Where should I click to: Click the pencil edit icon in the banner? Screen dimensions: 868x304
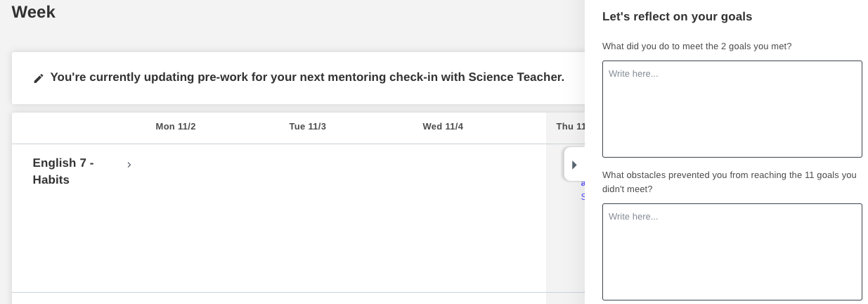[x=39, y=78]
